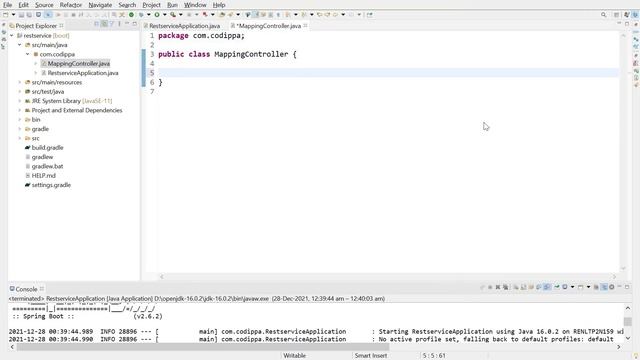
Task: Maximize the Project Explorer panel
Action: 135,24
